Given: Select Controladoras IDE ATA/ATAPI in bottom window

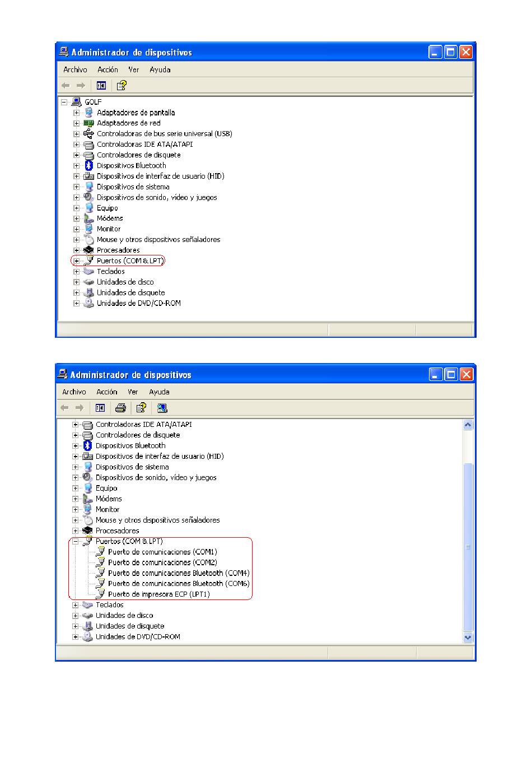Looking at the screenshot, I should [x=143, y=425].
